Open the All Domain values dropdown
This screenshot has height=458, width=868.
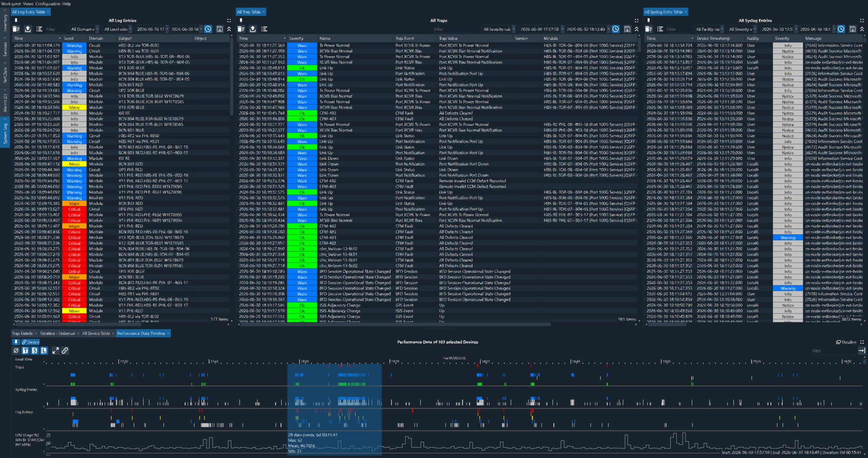tap(85, 29)
